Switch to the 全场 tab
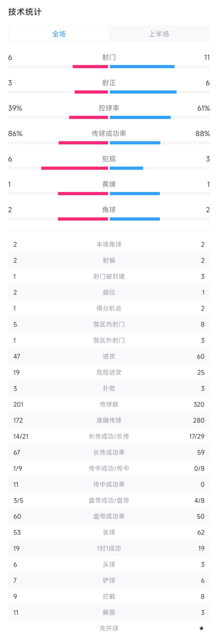The height and width of the screenshot is (644, 218). [59, 34]
